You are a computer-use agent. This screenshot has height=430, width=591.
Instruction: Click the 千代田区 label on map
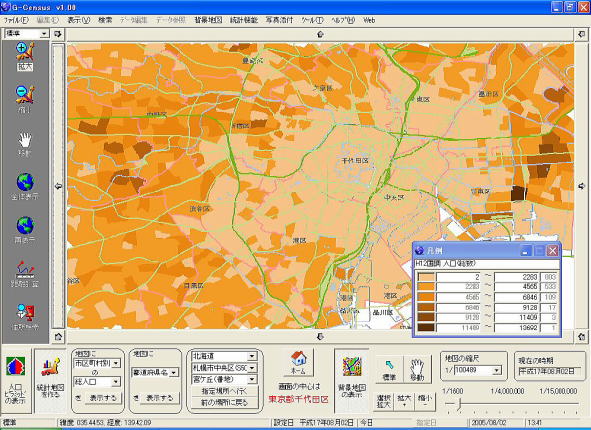click(355, 161)
